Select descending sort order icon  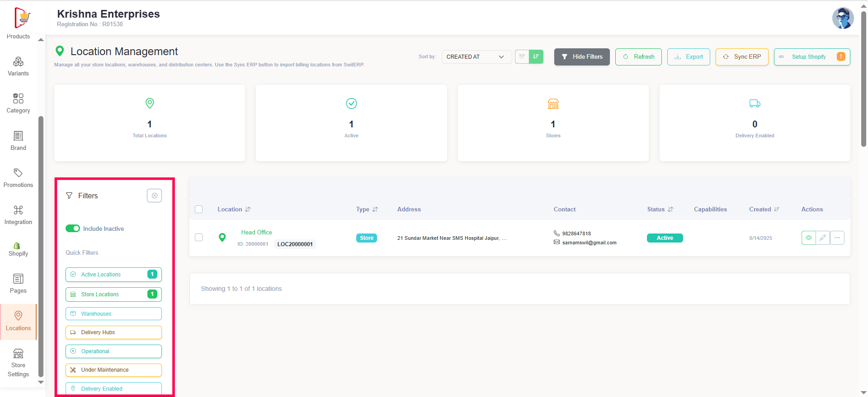click(x=536, y=56)
